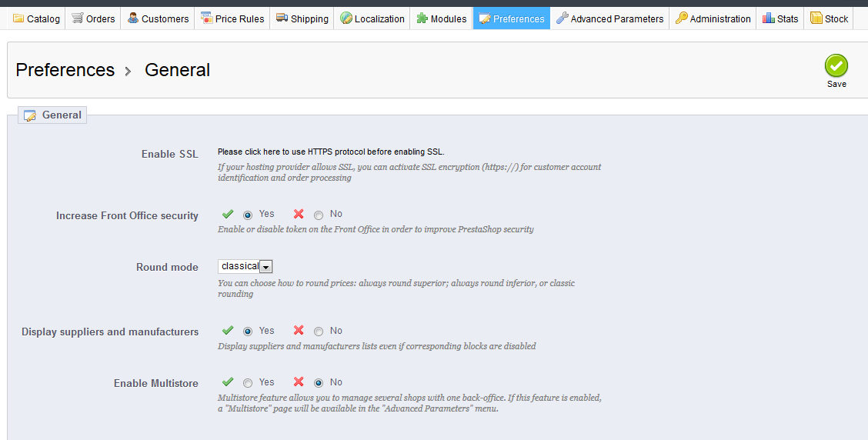This screenshot has height=440, width=868.
Task: Click the Catalog folder icon
Action: point(18,18)
